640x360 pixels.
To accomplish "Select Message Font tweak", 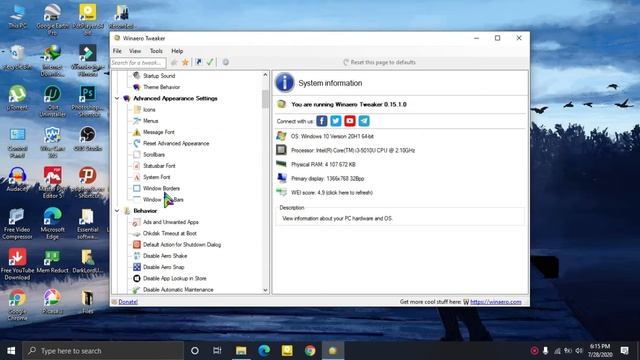I will tap(158, 132).
